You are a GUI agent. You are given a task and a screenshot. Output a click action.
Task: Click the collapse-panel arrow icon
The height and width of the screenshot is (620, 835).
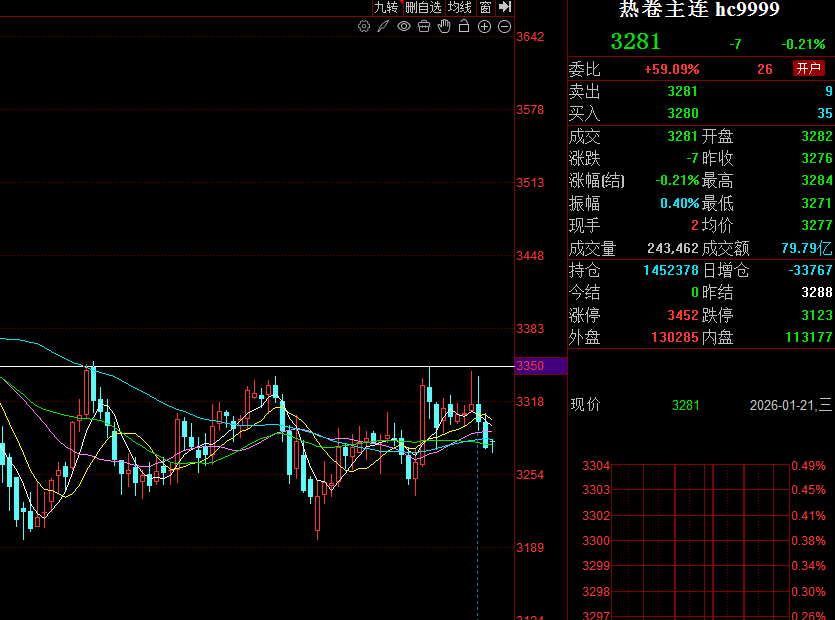[504, 7]
